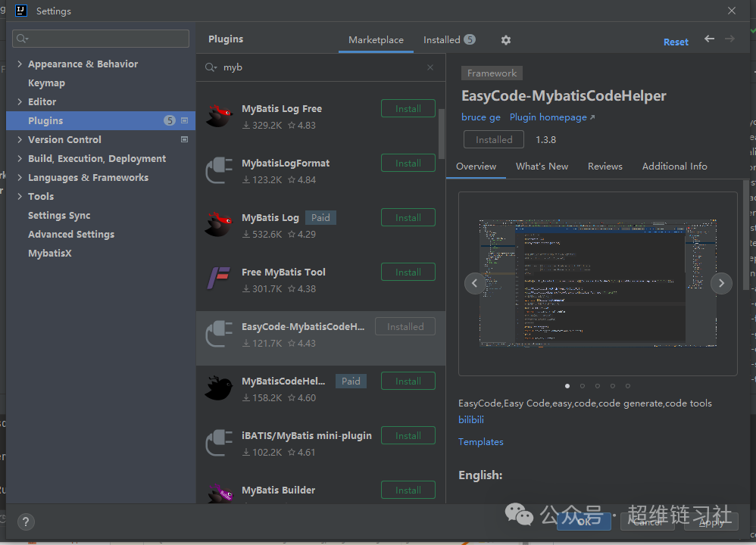Select Settings Sync in the tree

(x=59, y=216)
